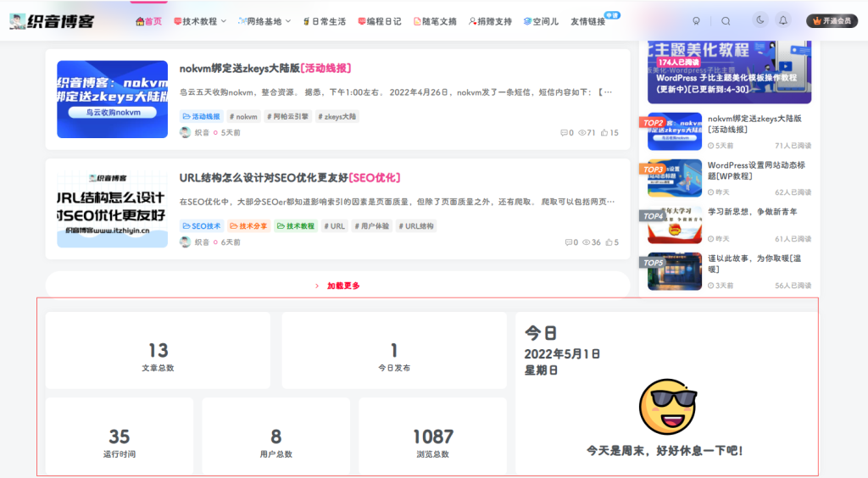Open the 编程日记 menu item
Viewport: 868px width, 478px height.
coord(380,21)
